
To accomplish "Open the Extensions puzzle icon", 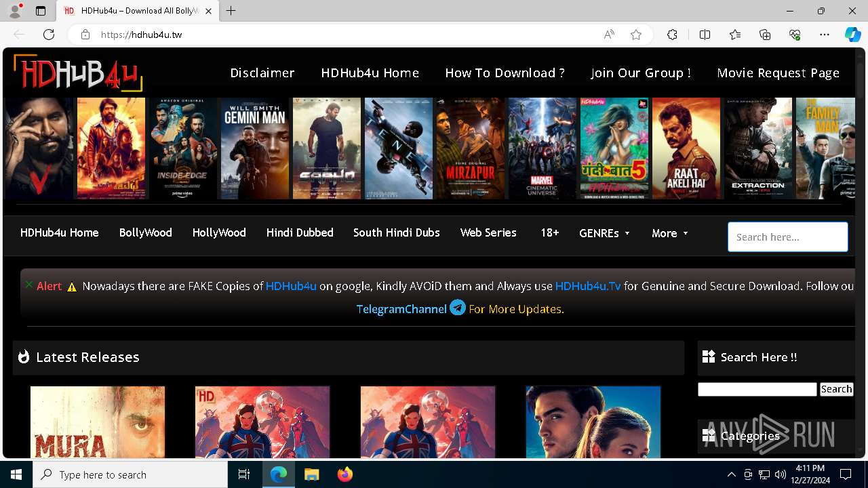I will tap(672, 35).
